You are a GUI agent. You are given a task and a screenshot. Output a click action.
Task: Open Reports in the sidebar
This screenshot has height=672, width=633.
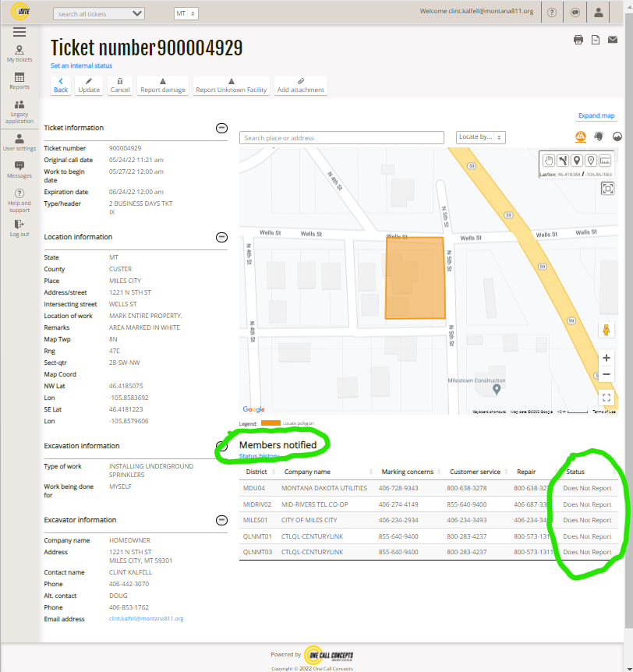coord(19,81)
